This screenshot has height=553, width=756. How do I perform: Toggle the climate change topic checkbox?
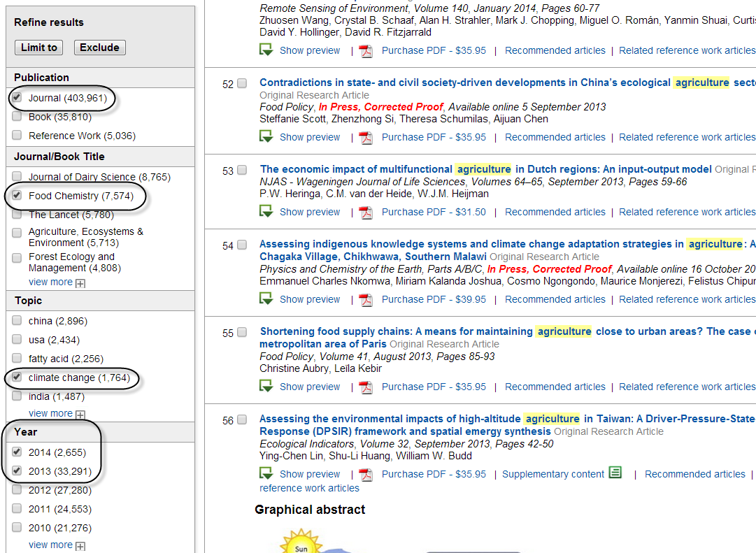click(x=17, y=378)
